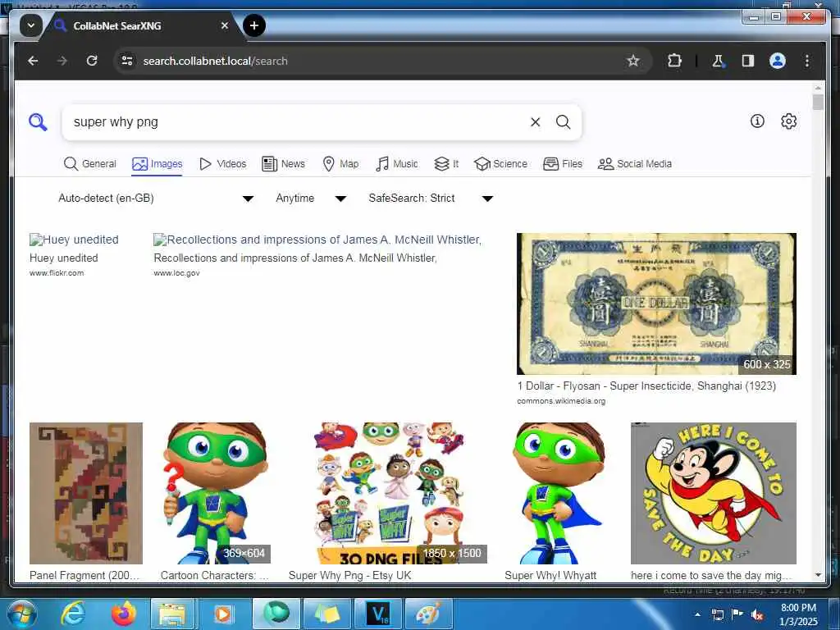Show hidden system tray icons
840x630 pixels.
tap(697, 614)
